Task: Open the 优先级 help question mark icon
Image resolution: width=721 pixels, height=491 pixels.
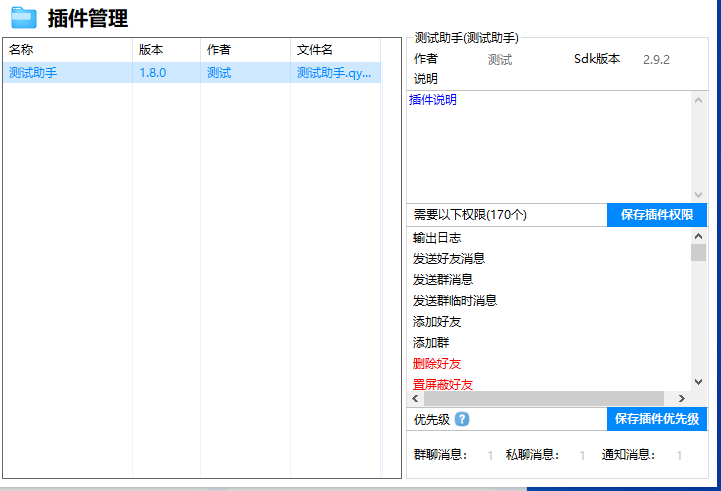Action: point(462,419)
